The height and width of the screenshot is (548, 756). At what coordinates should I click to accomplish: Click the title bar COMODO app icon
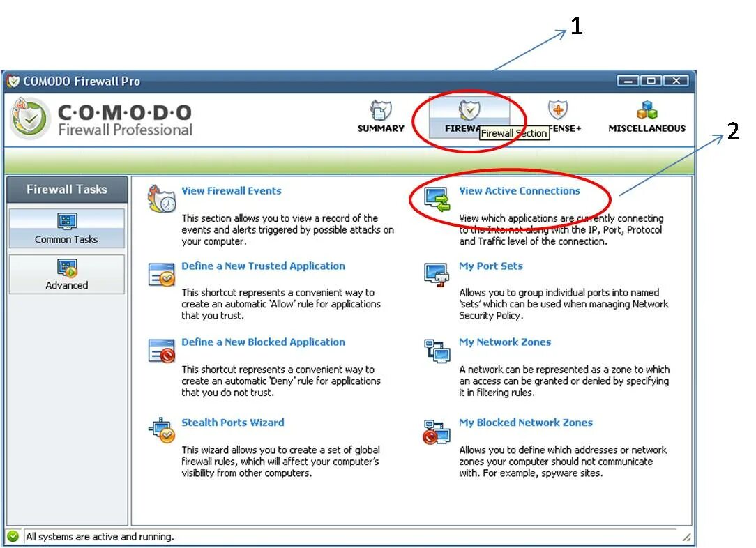(13, 81)
